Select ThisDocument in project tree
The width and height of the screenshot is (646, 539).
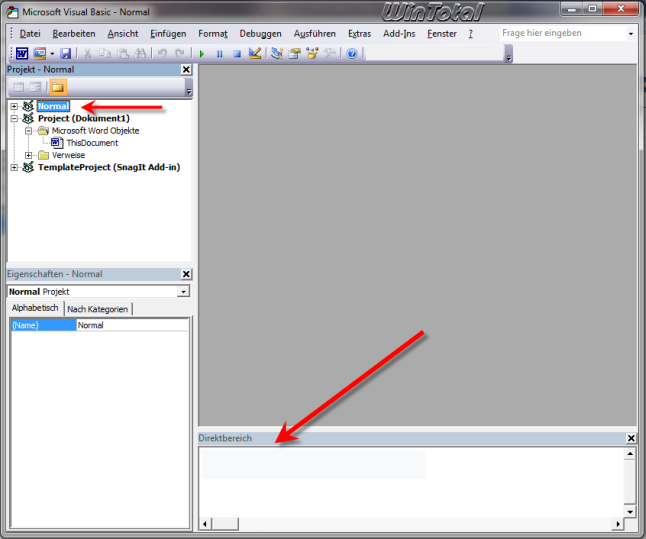pyautogui.click(x=92, y=143)
